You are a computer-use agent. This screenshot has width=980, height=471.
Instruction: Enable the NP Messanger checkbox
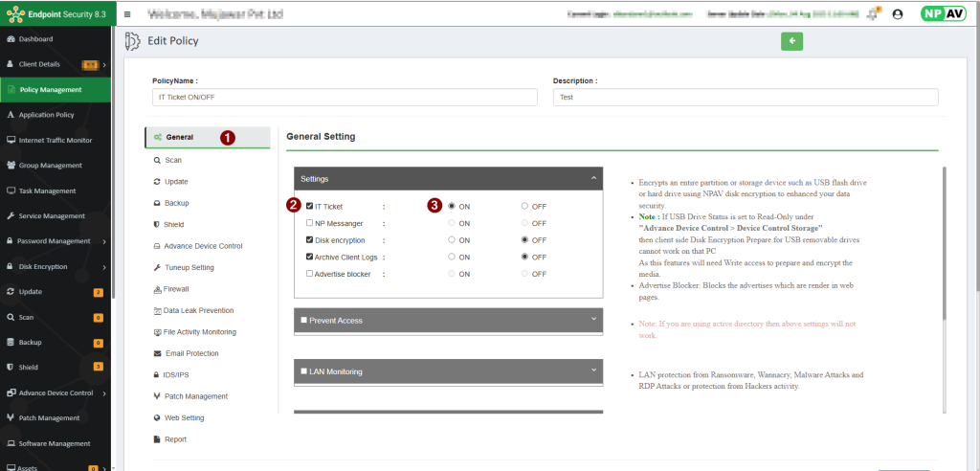point(309,223)
